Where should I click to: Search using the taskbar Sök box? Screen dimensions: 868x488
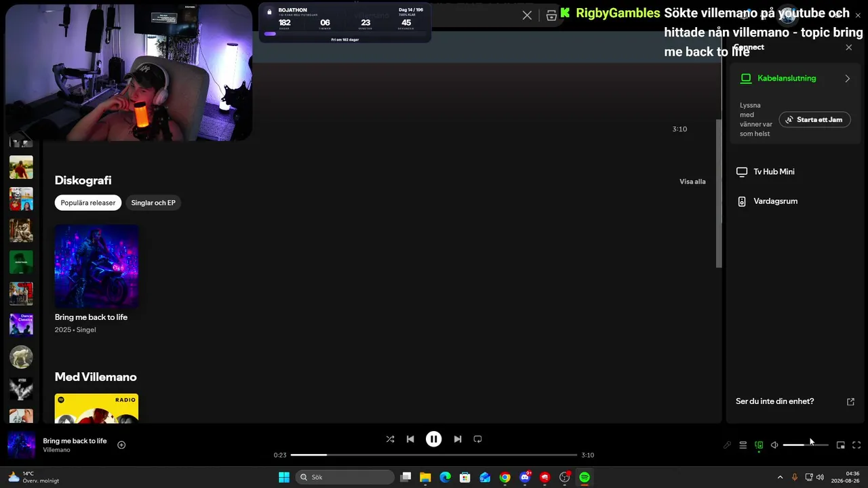coord(346,477)
